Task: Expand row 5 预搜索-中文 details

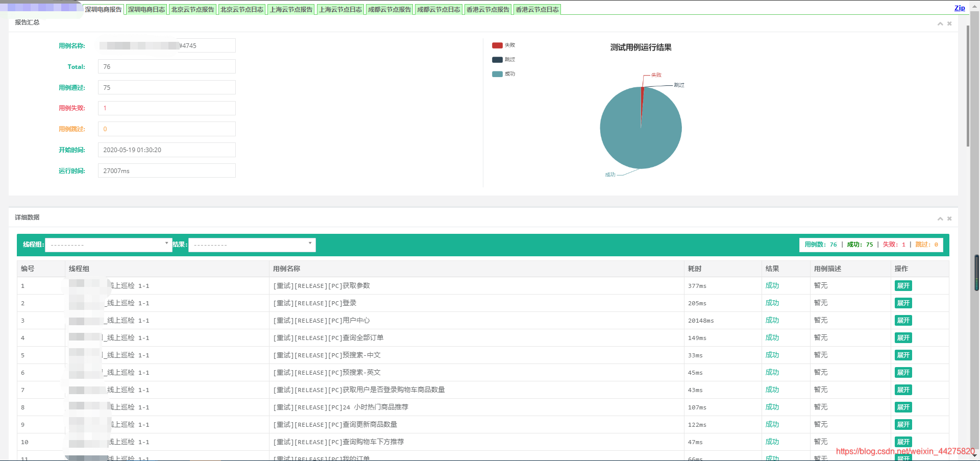Action: [x=903, y=355]
